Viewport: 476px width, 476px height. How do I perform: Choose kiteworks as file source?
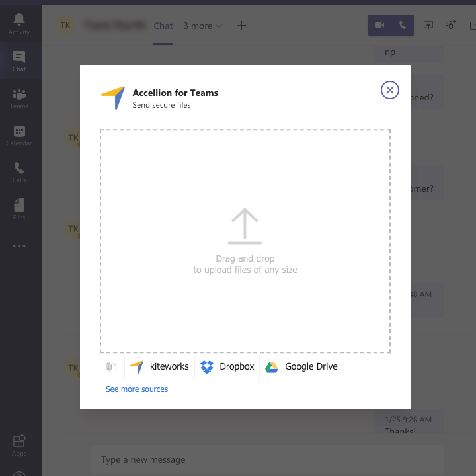[160, 367]
